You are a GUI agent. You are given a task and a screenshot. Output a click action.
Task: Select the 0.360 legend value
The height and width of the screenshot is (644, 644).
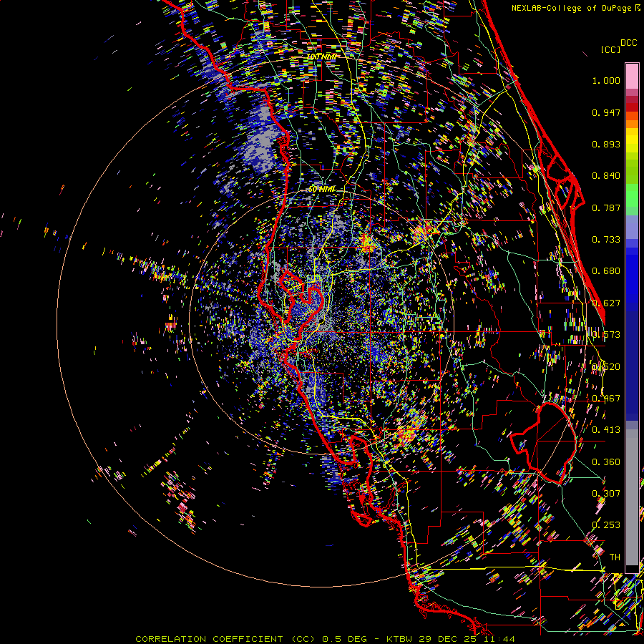coord(606,462)
